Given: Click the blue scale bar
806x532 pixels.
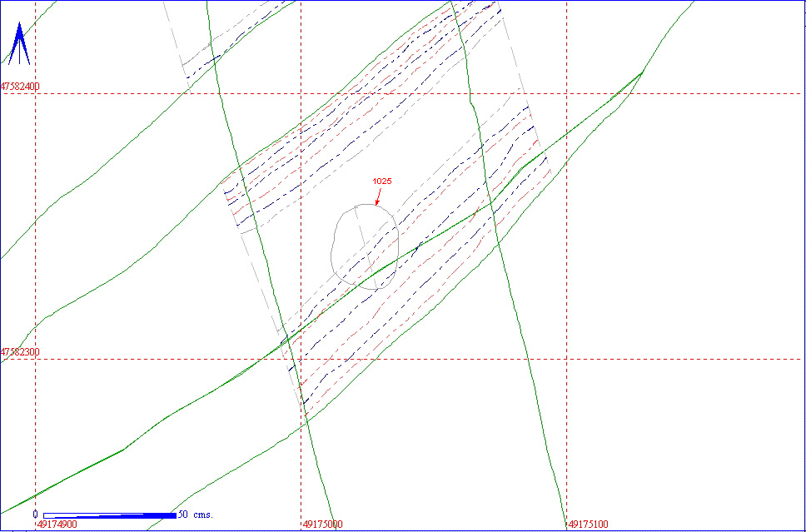Looking at the screenshot, I should 110,515.
